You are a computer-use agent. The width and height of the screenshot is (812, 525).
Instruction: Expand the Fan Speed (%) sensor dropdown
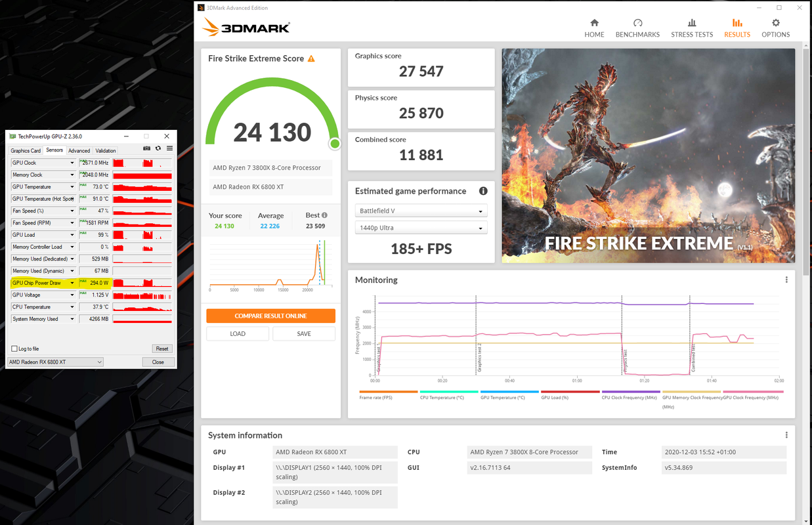pos(72,211)
